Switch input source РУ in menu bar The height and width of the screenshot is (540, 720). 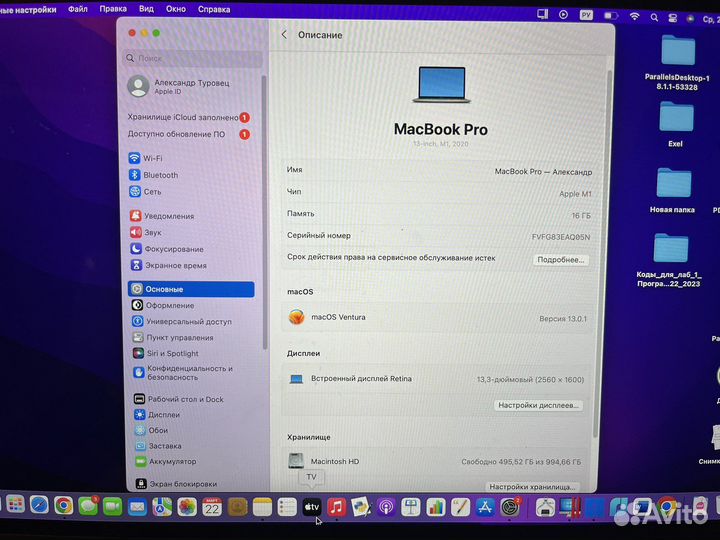tap(586, 15)
